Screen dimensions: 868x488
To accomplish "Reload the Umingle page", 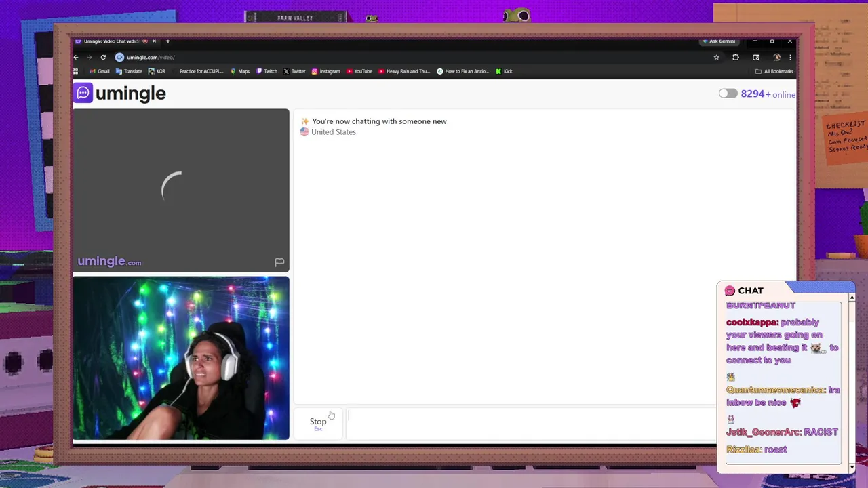I will point(103,58).
